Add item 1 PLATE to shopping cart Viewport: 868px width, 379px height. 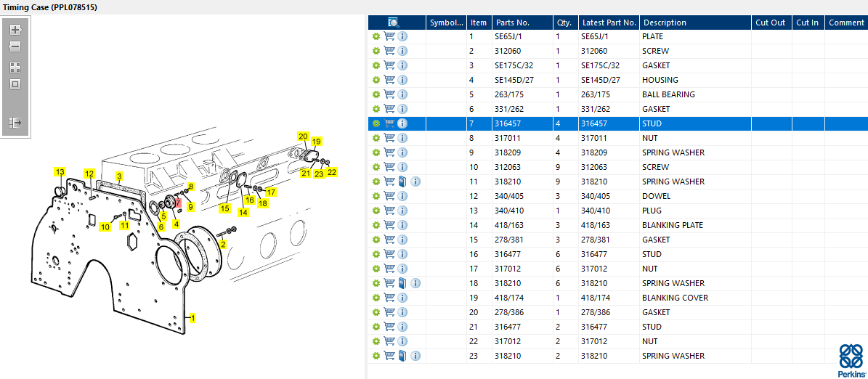tap(389, 36)
